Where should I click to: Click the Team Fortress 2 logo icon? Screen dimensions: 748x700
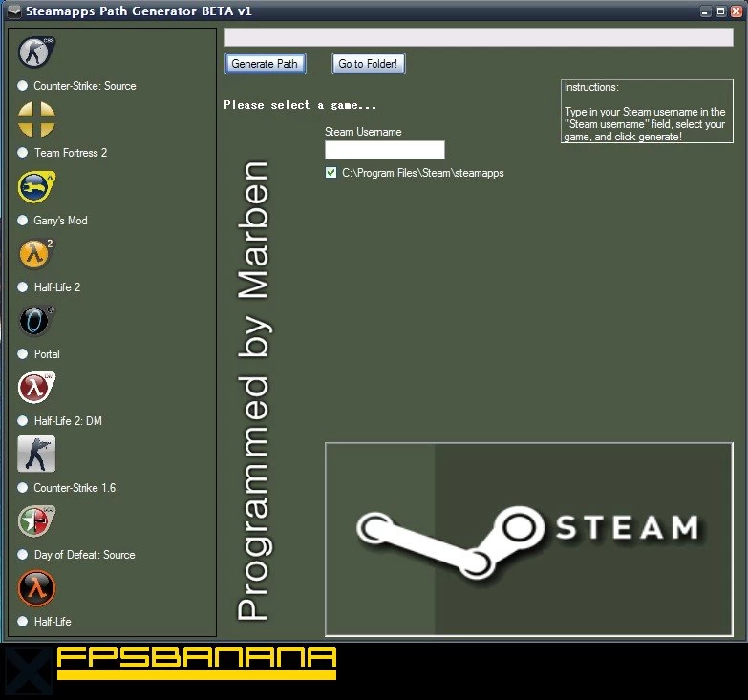36,119
